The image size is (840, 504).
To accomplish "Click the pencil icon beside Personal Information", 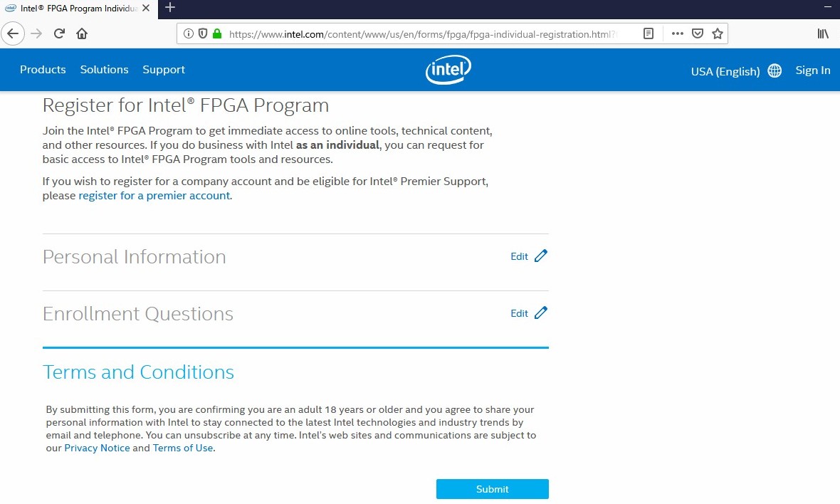I will 541,256.
